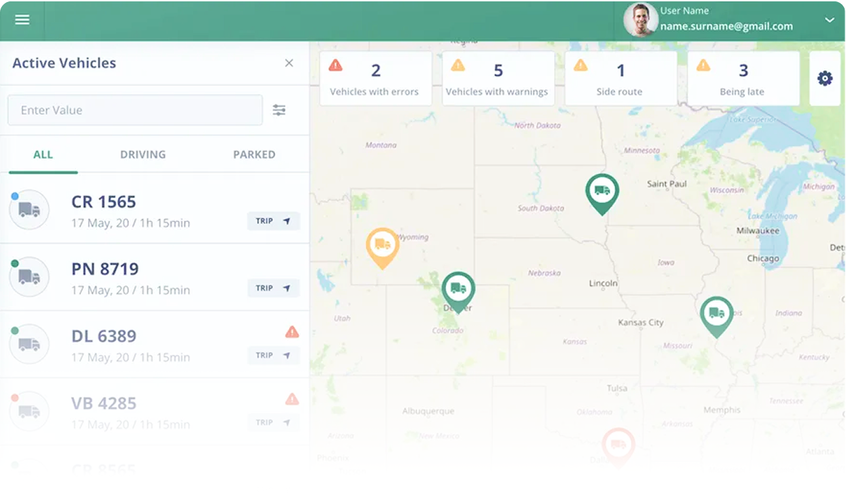This screenshot has height=504, width=846.
Task: Click the Being late label
Action: click(742, 91)
